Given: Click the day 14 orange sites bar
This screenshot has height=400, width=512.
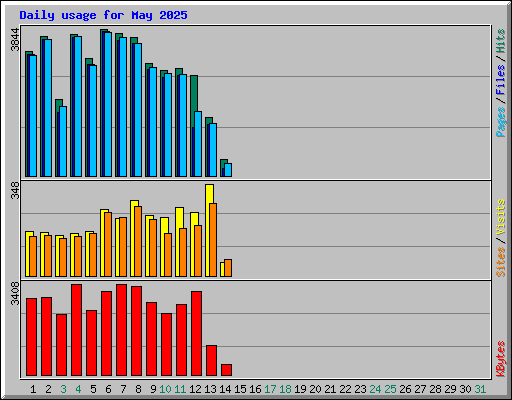Looking at the screenshot, I should pyautogui.click(x=228, y=268).
